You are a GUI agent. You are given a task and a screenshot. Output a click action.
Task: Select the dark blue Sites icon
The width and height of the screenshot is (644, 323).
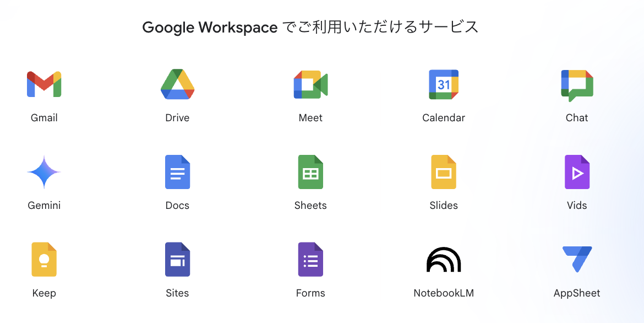click(x=177, y=260)
